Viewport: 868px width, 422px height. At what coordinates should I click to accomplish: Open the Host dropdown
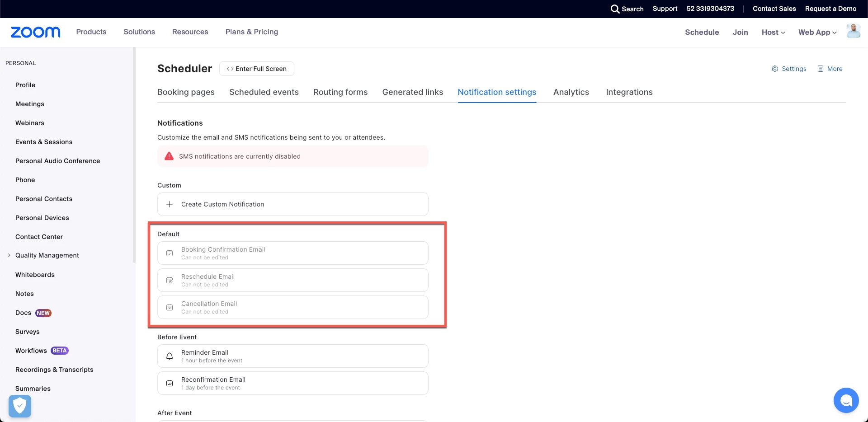[773, 32]
